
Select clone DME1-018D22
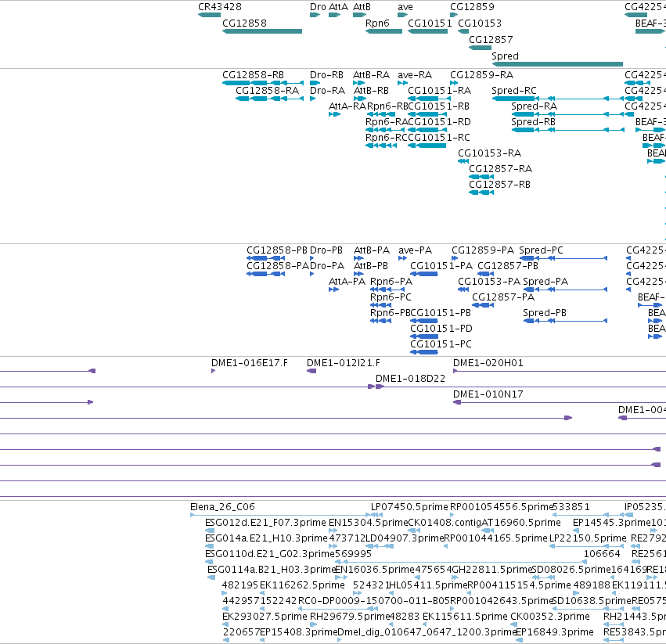tap(410, 379)
